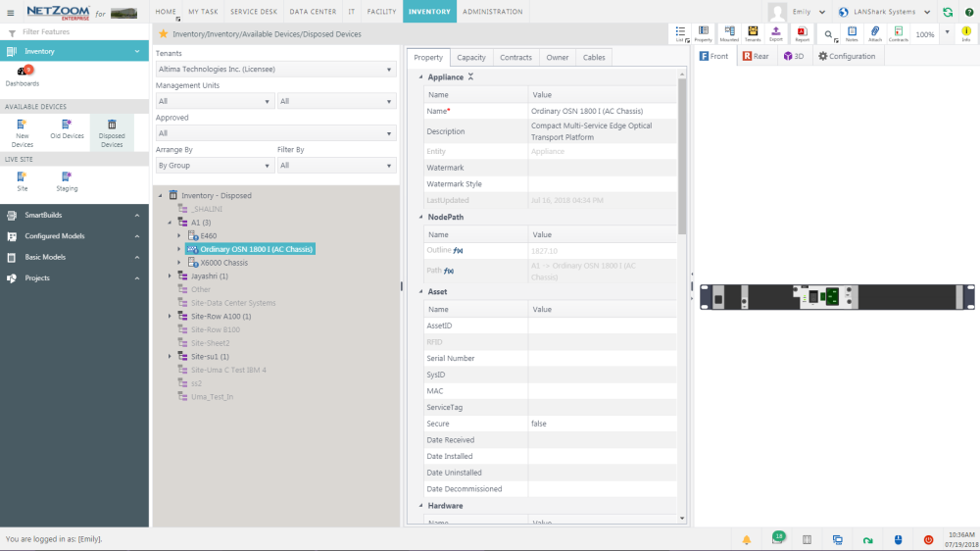Click the Attach paperclip icon
The height and width of the screenshot is (551, 980).
[875, 33]
